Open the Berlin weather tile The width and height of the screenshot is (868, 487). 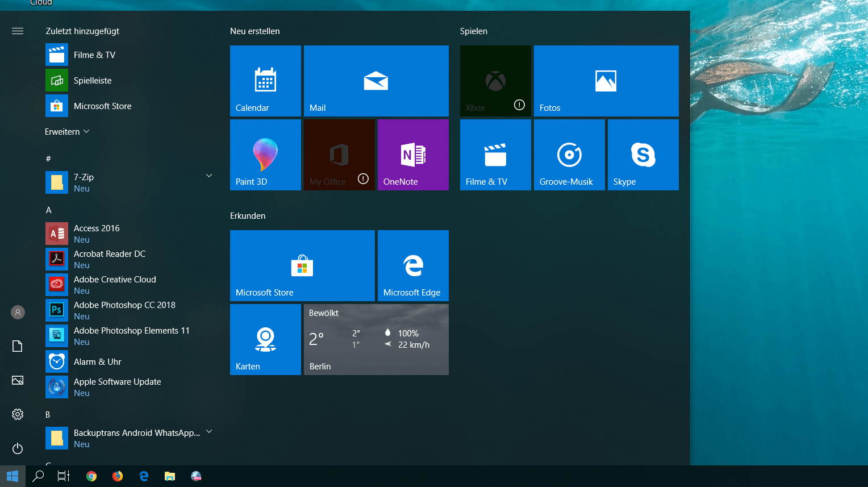[x=376, y=339]
